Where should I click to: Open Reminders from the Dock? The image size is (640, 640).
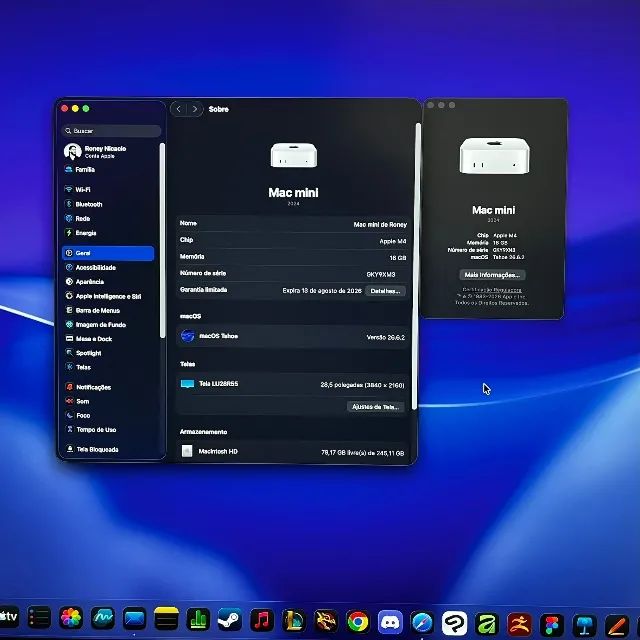pyautogui.click(x=39, y=618)
